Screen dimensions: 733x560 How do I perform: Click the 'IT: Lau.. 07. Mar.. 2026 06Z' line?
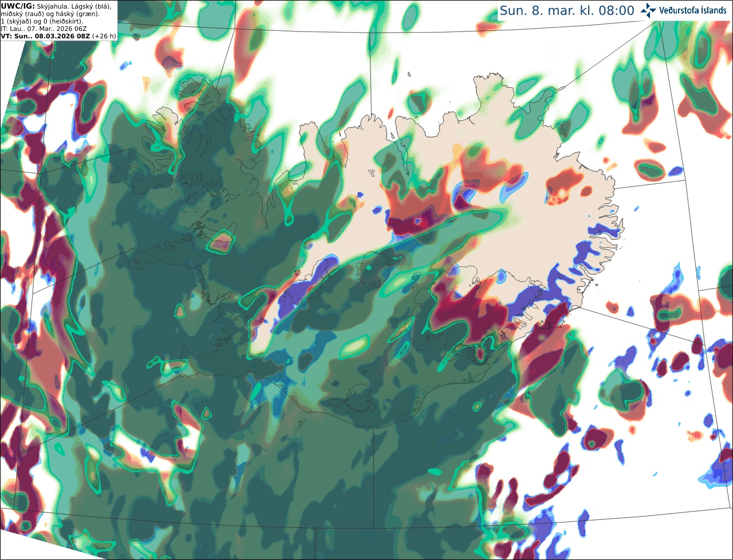click(x=42, y=28)
